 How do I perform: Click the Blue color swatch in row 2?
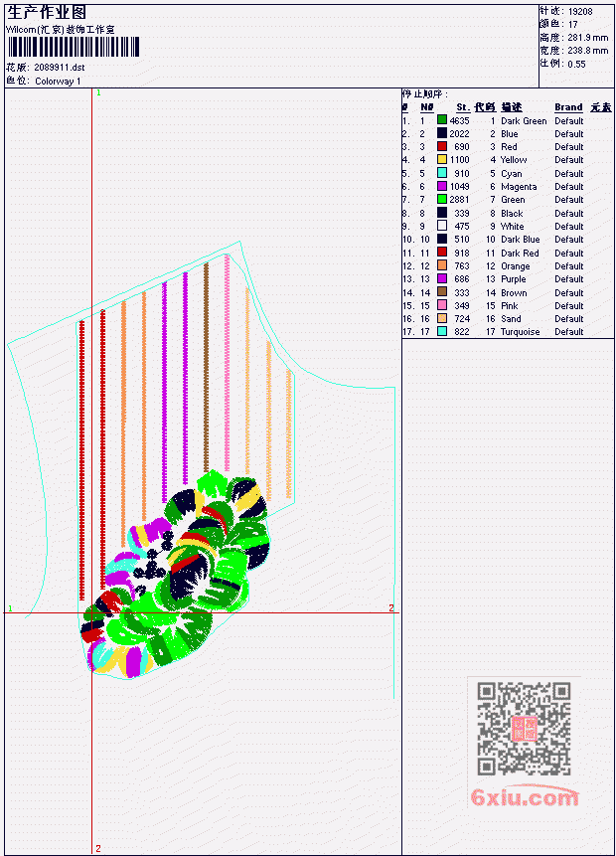(x=442, y=133)
